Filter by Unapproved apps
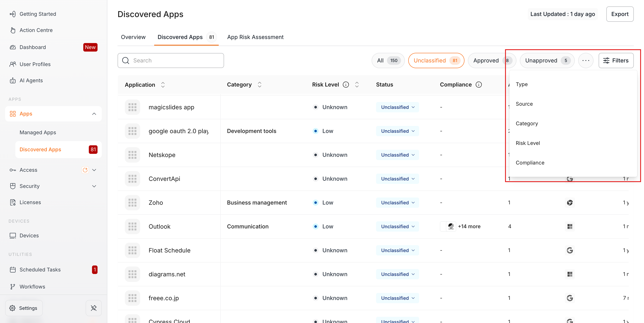 click(x=547, y=61)
